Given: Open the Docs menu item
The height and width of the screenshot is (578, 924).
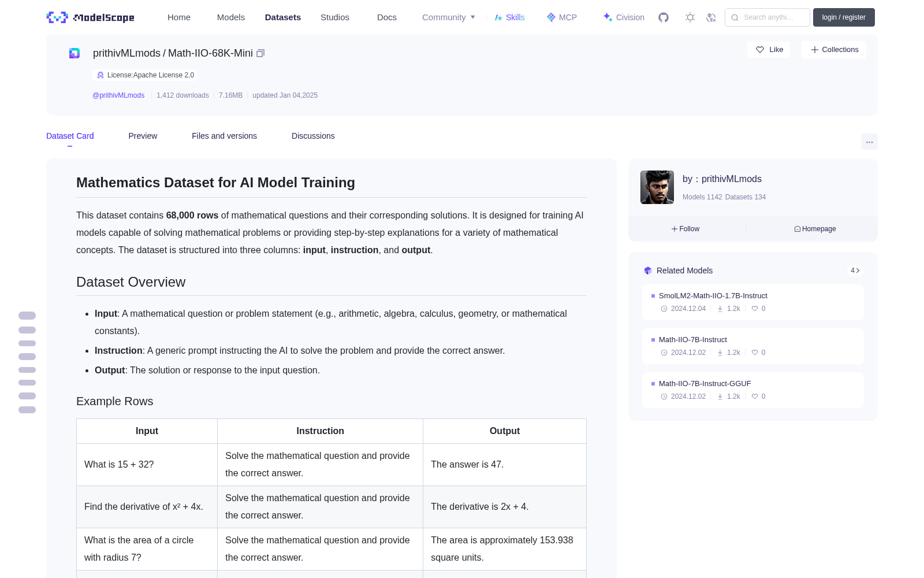Looking at the screenshot, I should (x=387, y=17).
